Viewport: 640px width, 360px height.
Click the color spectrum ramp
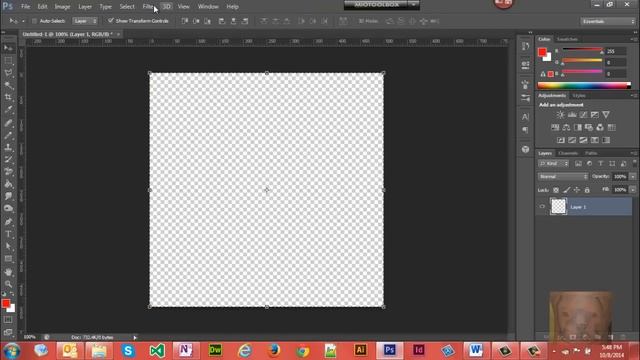pos(584,85)
